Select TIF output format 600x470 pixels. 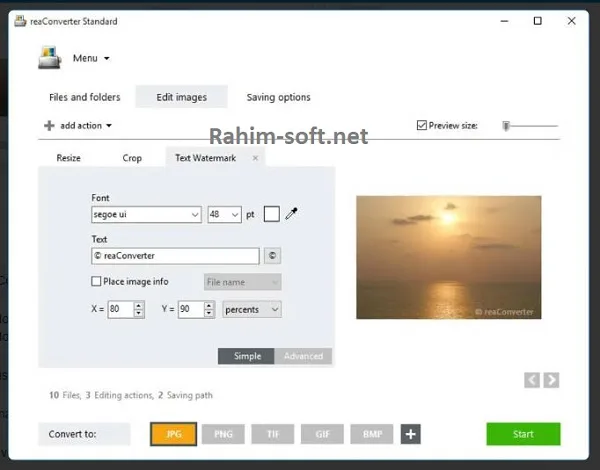point(273,434)
